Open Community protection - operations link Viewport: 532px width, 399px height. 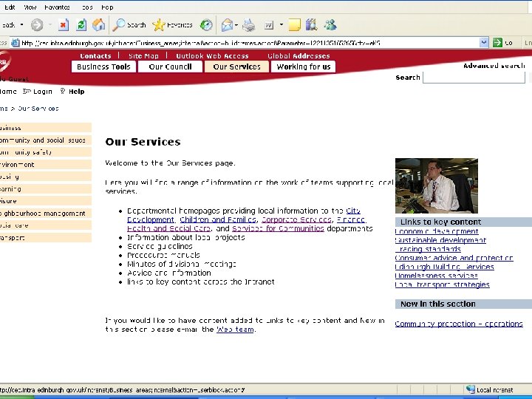(x=459, y=324)
